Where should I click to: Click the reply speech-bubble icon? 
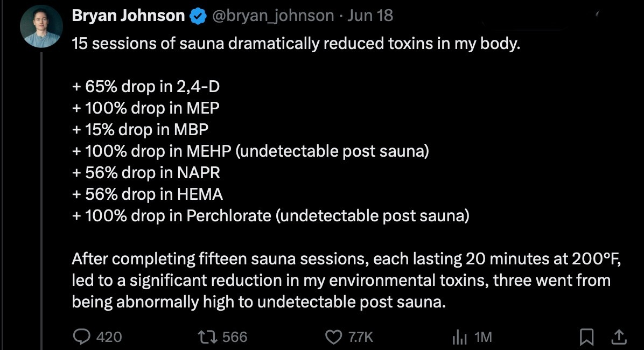[x=81, y=337]
